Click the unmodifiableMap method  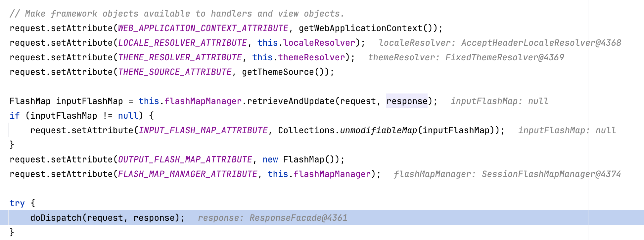point(379,130)
